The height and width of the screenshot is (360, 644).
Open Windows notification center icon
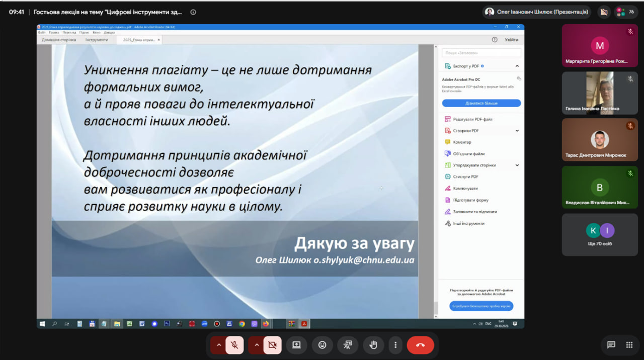point(515,324)
